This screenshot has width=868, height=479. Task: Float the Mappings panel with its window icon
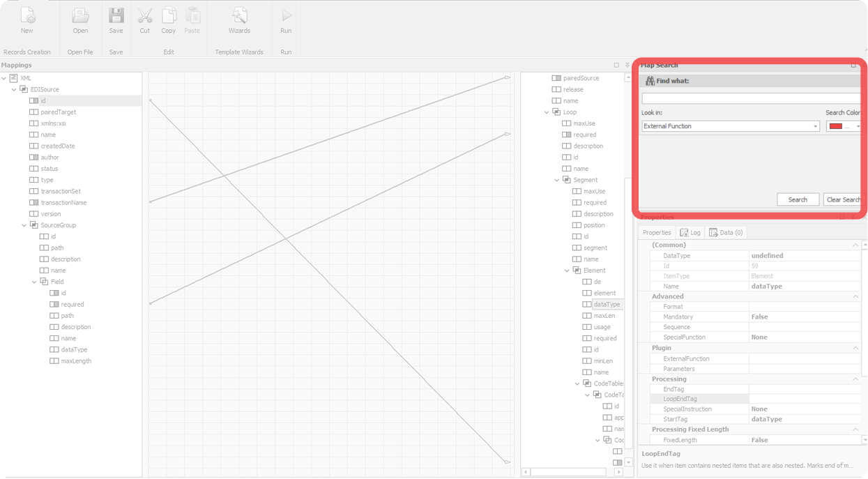tap(616, 65)
